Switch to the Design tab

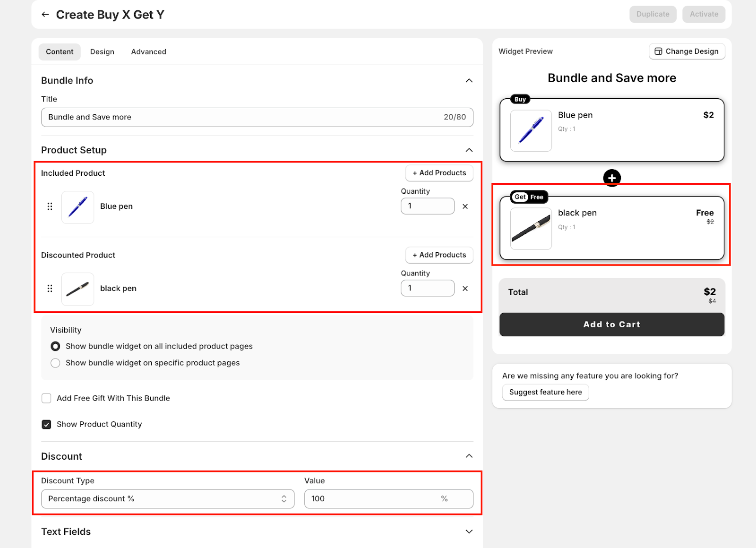point(102,52)
